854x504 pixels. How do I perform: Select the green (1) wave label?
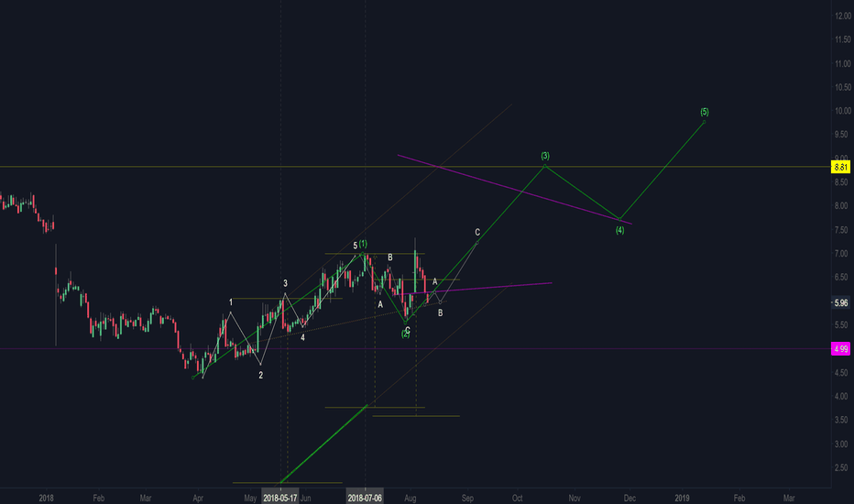363,244
